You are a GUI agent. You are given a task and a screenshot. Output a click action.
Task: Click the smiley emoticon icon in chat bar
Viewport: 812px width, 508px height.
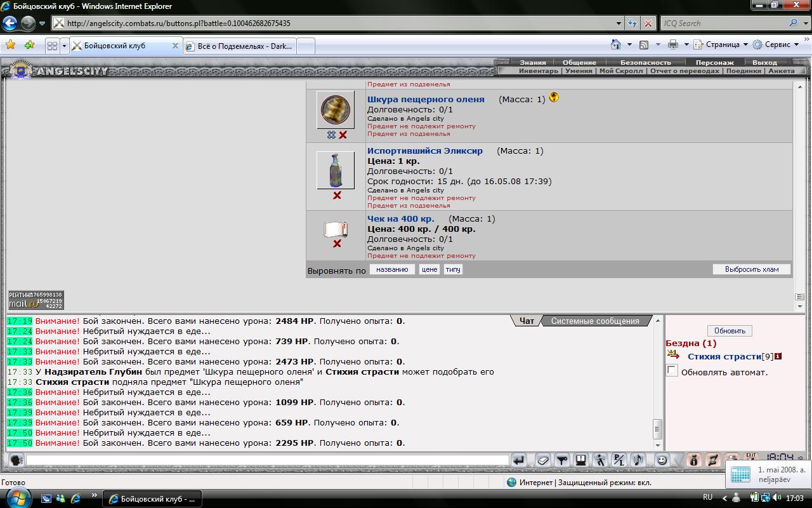point(662,460)
